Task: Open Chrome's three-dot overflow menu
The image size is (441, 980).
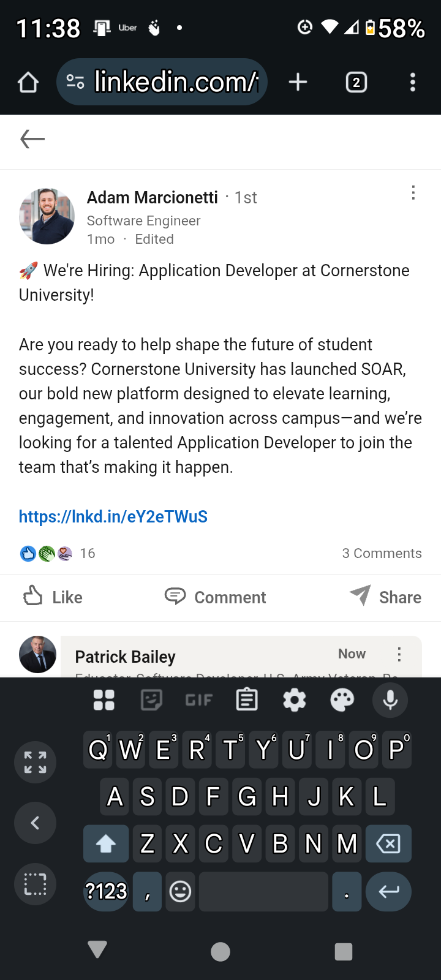Action: tap(412, 82)
